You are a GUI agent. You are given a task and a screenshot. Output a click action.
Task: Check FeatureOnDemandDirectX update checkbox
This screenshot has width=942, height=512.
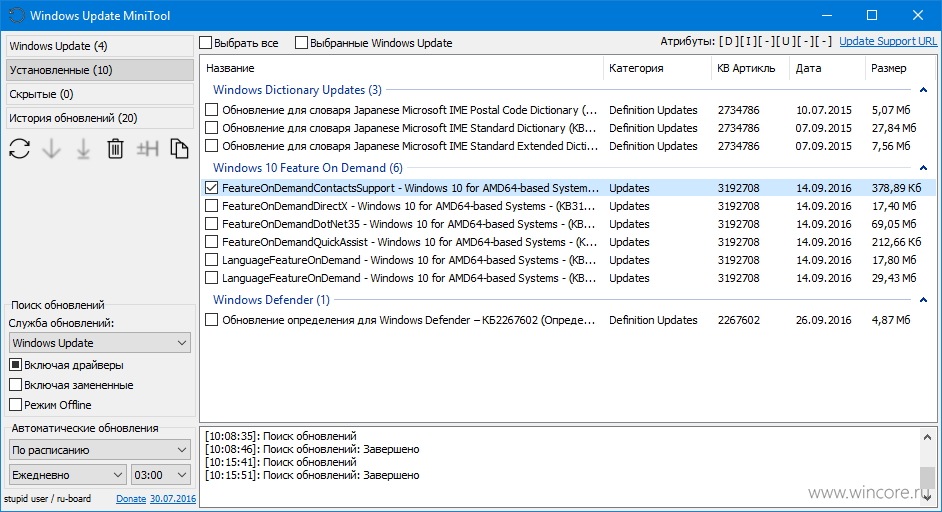(x=211, y=206)
